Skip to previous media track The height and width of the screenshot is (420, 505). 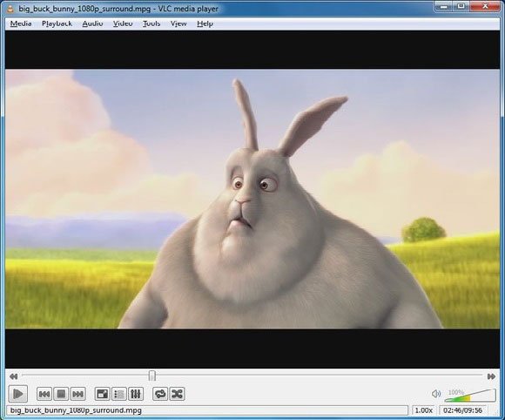pyautogui.click(x=44, y=394)
